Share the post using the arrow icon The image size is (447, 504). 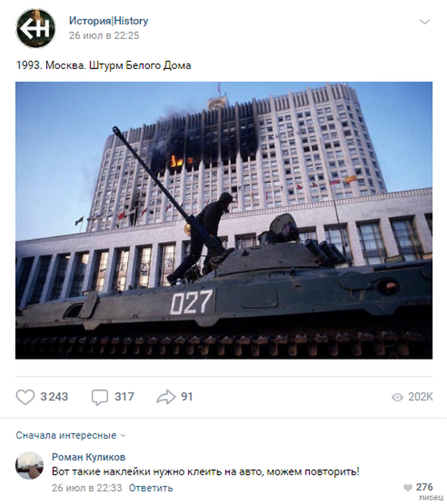coord(166,397)
